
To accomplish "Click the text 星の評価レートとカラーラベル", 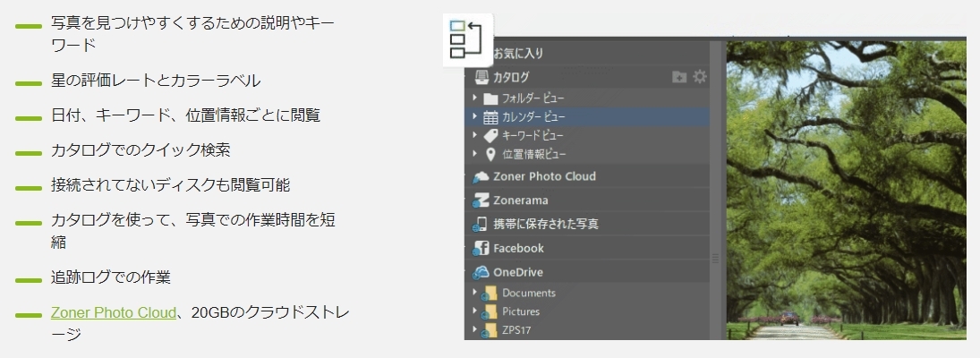I will [x=156, y=81].
